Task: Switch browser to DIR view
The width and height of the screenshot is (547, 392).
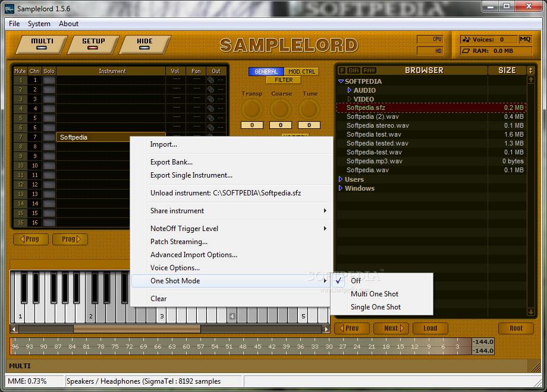Action: pos(353,71)
